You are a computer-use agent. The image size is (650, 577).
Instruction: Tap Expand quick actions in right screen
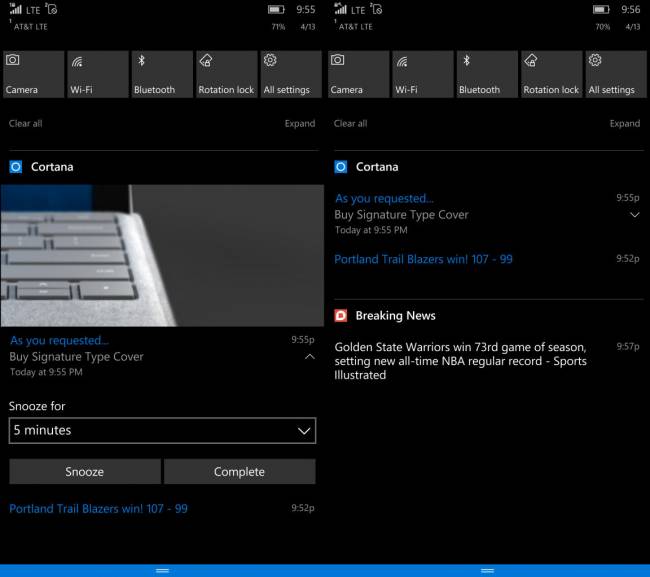[625, 124]
